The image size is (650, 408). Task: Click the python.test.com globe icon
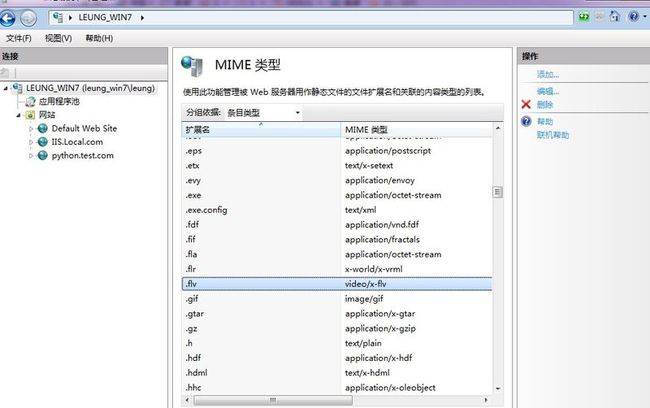(43, 155)
